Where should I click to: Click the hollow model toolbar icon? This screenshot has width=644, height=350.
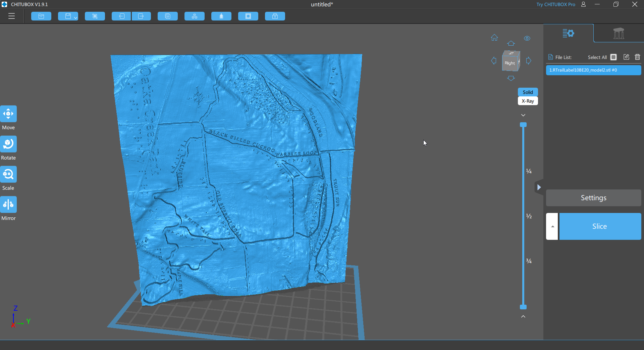click(248, 16)
